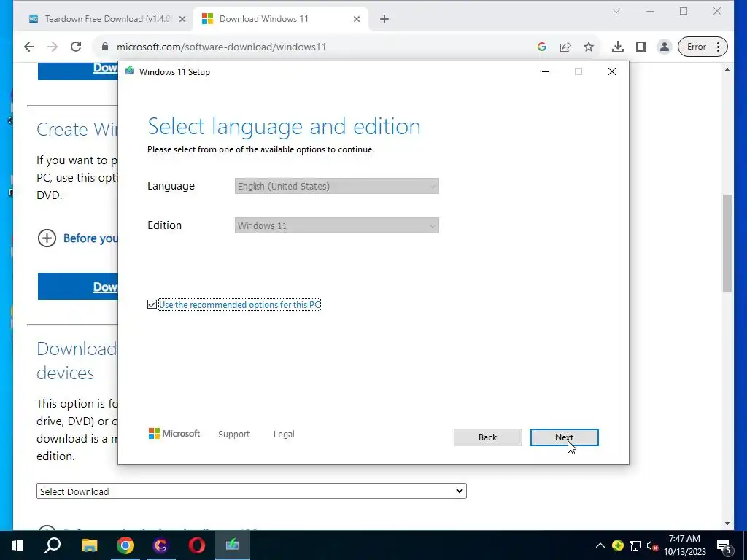747x560 pixels.
Task: Uncheck Use the recommended options for this PC
Action: point(152,304)
